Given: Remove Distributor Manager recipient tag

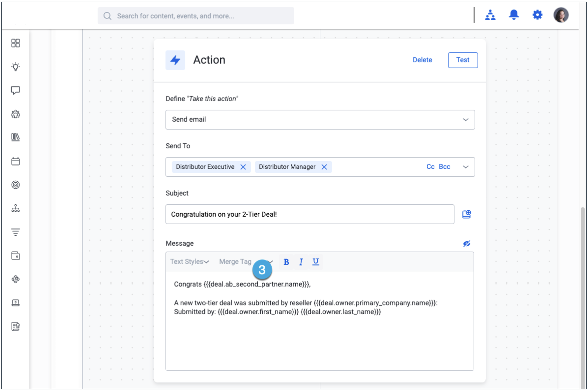Looking at the screenshot, I should [x=324, y=167].
